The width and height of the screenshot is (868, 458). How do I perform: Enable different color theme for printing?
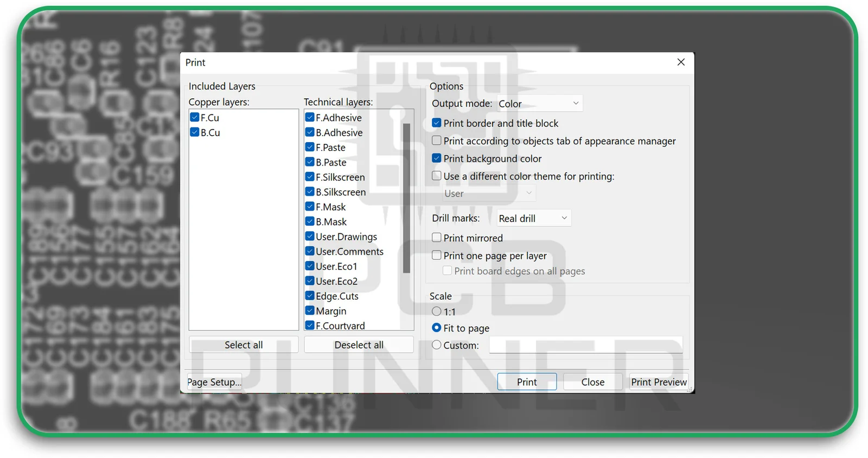pyautogui.click(x=437, y=176)
